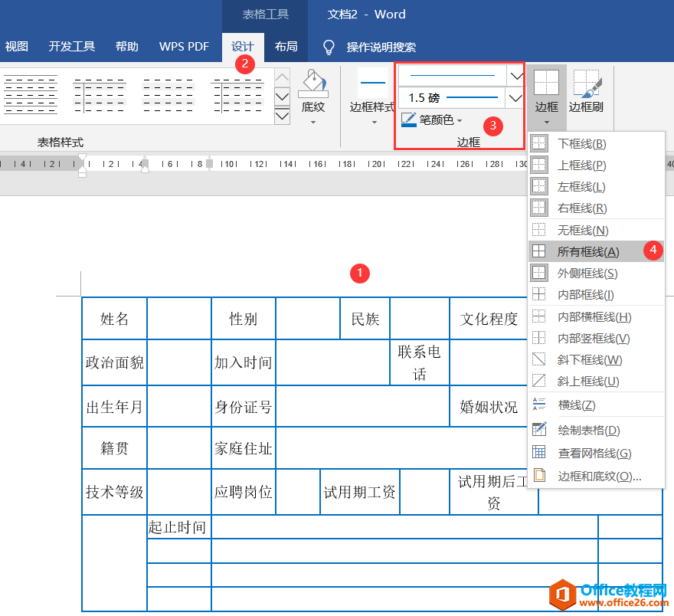This screenshot has height=616, width=674.
Task: Switch to the 设计 Design tab
Action: [243, 47]
